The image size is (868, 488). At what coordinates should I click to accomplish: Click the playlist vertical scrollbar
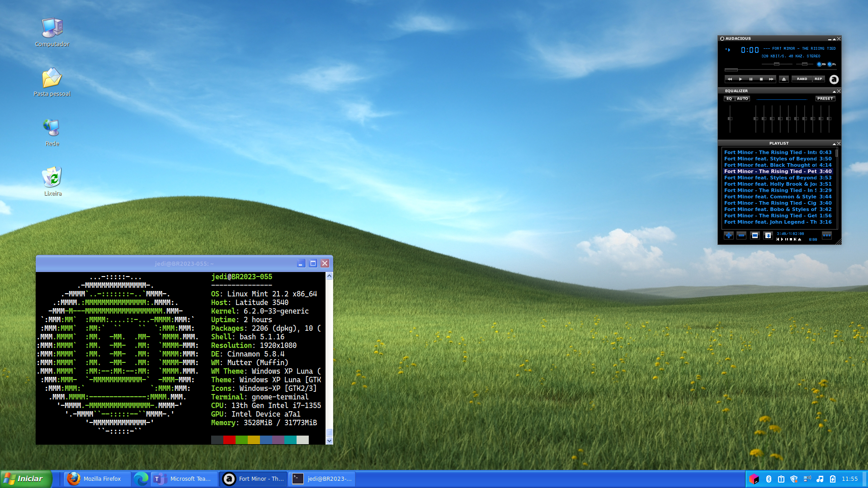(837, 188)
